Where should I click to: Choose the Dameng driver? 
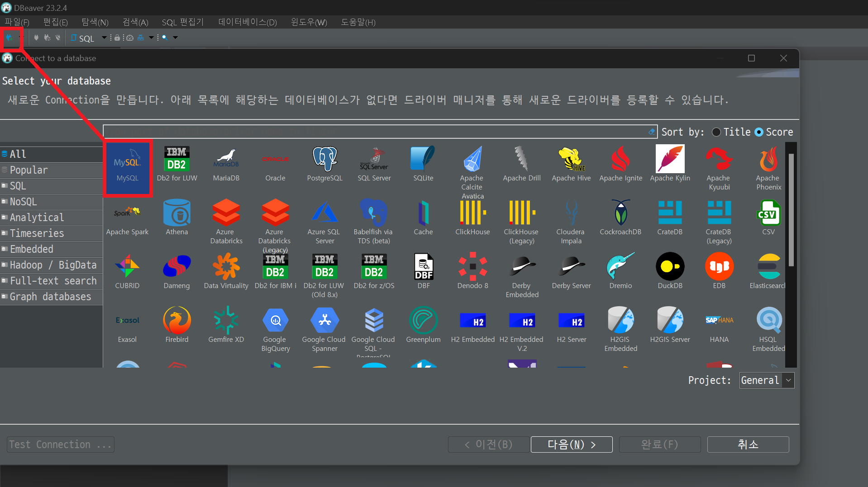(177, 271)
